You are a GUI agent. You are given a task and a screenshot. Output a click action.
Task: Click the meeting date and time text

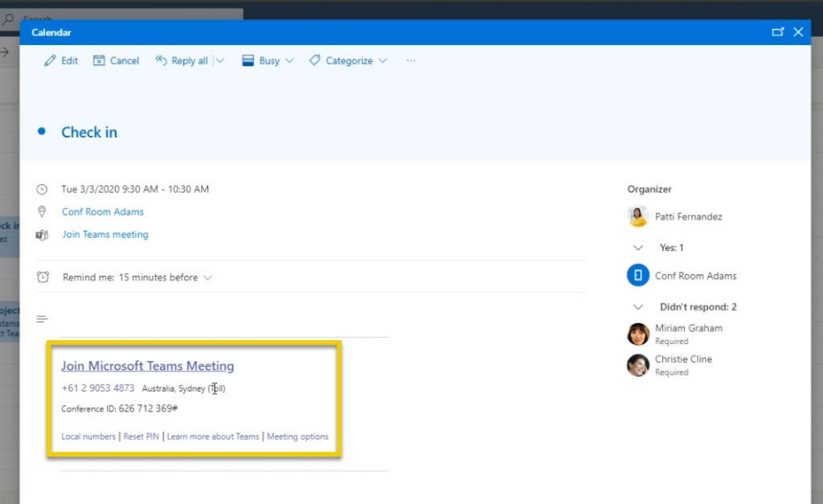pyautogui.click(x=135, y=189)
